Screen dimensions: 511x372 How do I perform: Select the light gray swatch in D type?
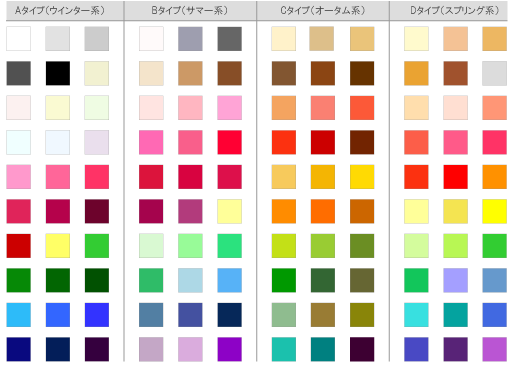[x=495, y=73]
